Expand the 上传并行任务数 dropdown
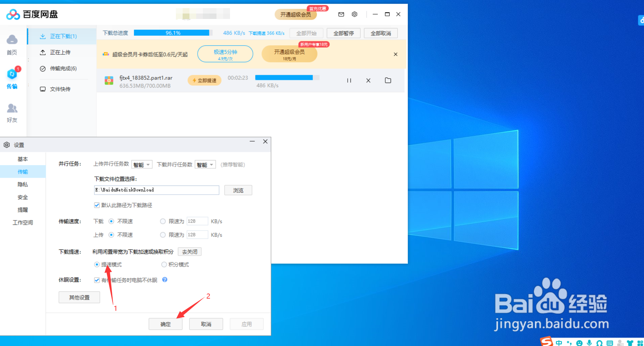Image resolution: width=644 pixels, height=346 pixels. (142, 165)
